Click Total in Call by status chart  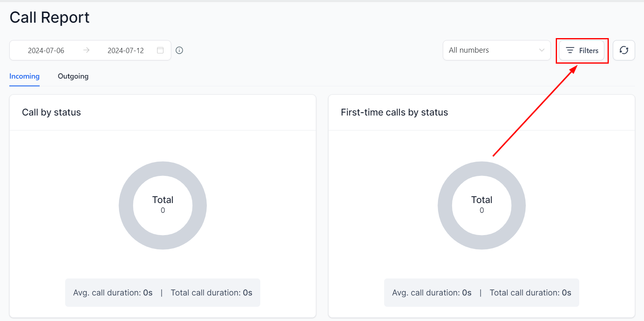point(163,200)
